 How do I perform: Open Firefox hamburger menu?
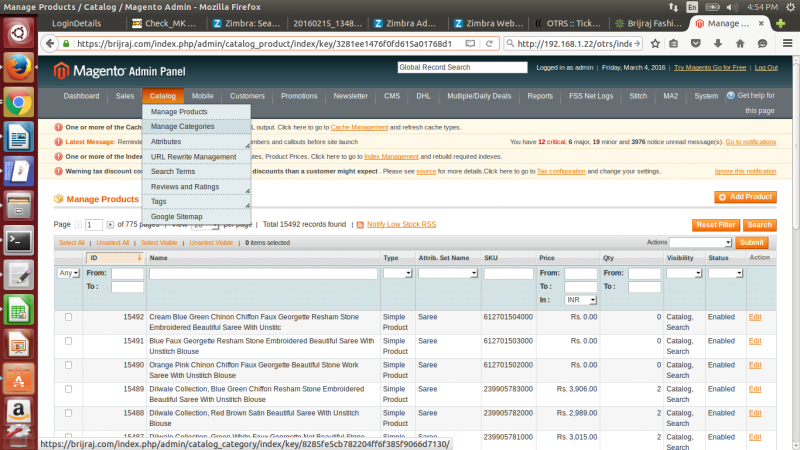point(787,44)
